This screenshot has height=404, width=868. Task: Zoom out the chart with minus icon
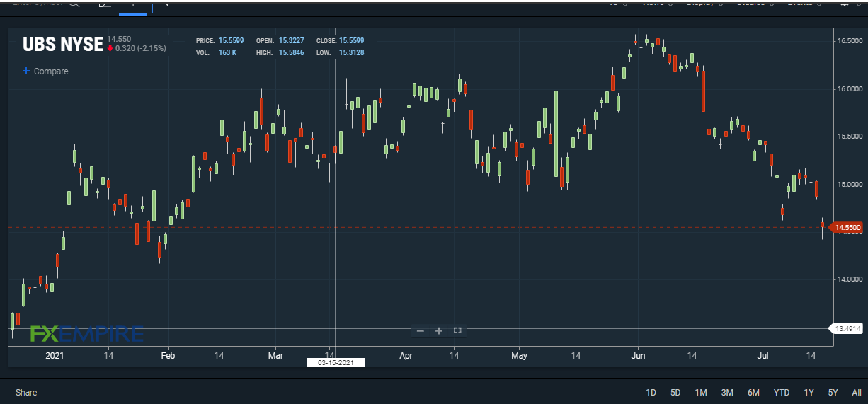421,330
